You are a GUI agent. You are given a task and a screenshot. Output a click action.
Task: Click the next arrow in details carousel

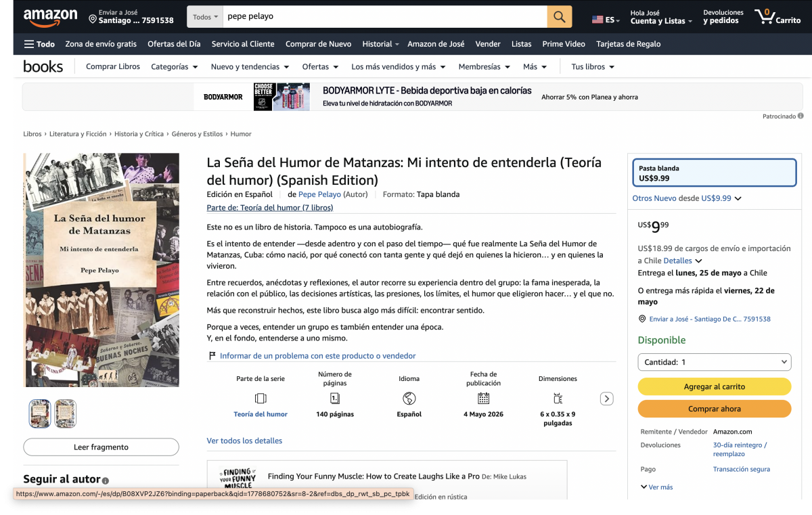[607, 399]
